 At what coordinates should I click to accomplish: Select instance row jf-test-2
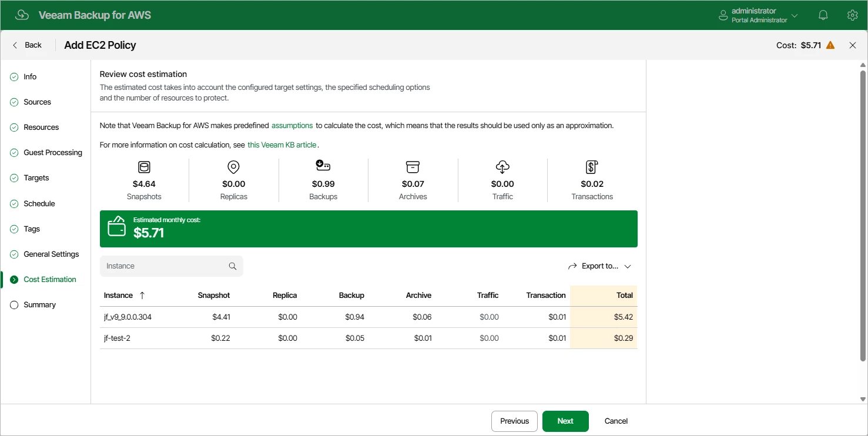[x=368, y=338]
